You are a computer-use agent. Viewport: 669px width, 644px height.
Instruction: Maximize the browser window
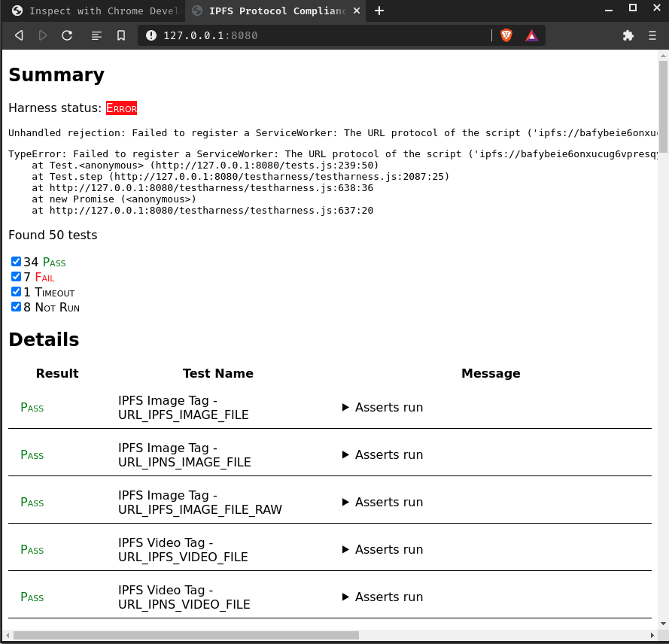pyautogui.click(x=633, y=8)
